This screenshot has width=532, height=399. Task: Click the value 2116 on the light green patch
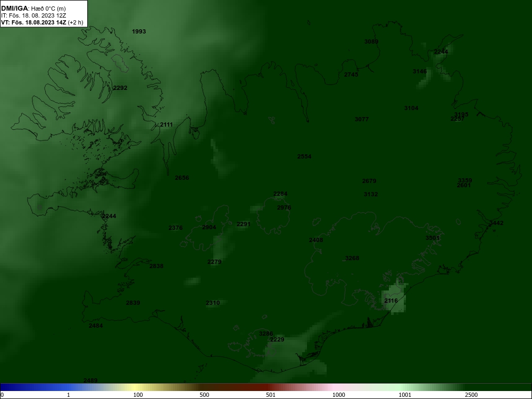[391, 301]
